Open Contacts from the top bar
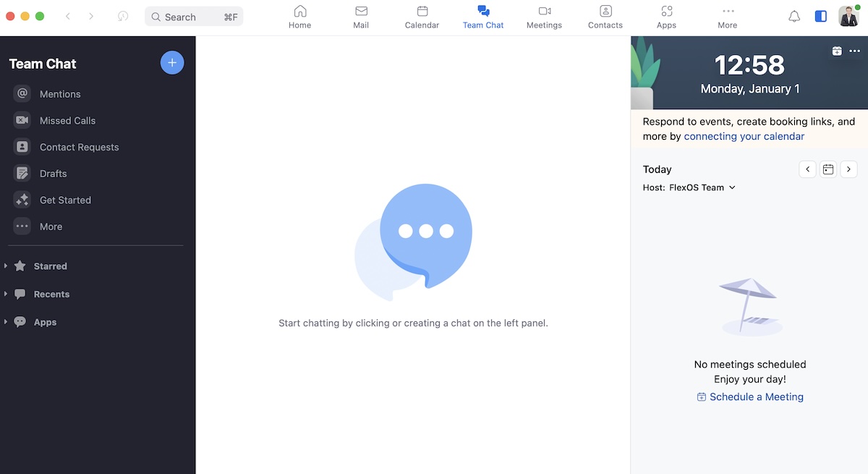This screenshot has width=868, height=474. [605, 16]
